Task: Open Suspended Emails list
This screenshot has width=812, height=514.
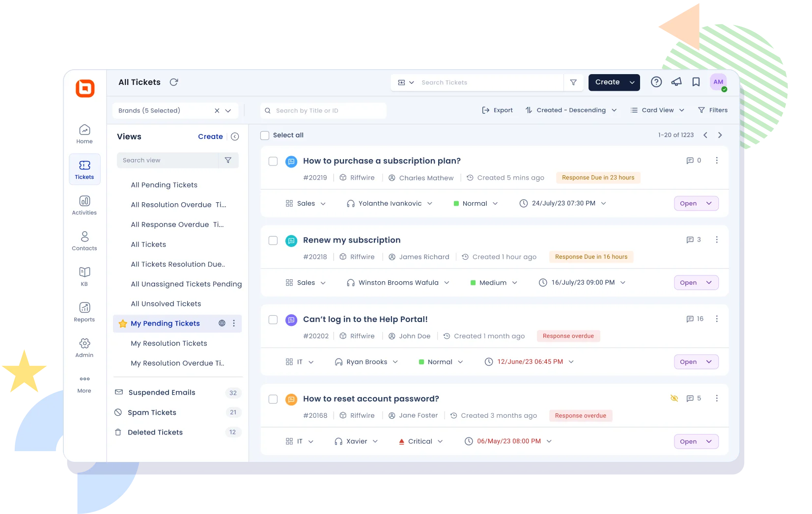Action: click(178, 392)
